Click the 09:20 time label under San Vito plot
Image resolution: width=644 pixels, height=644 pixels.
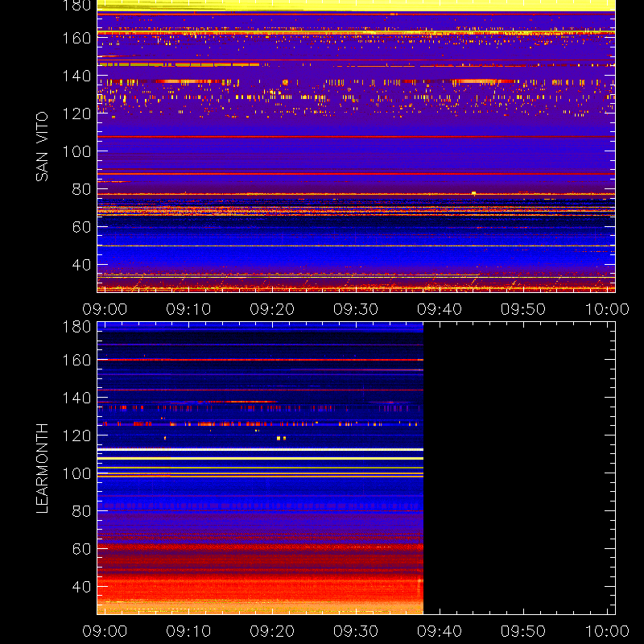(272, 309)
